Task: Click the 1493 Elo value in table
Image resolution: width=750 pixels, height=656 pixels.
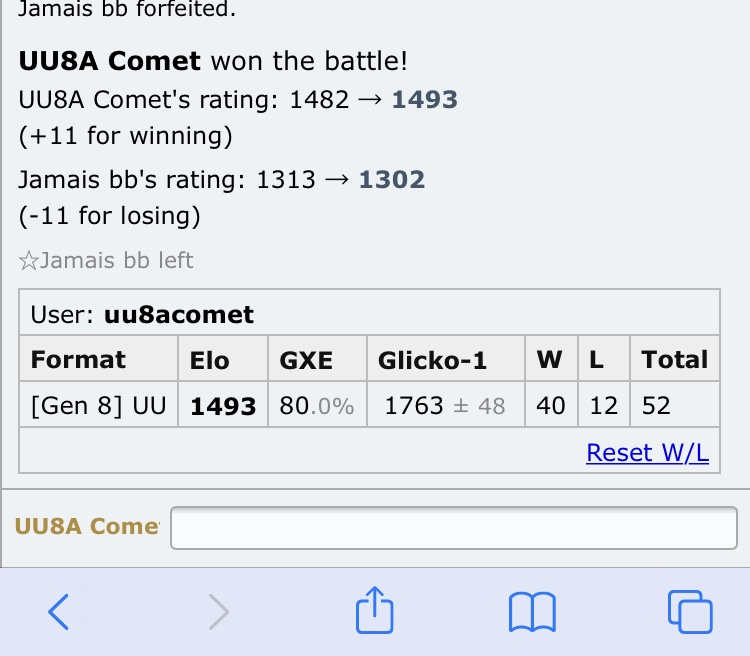Action: pos(223,406)
